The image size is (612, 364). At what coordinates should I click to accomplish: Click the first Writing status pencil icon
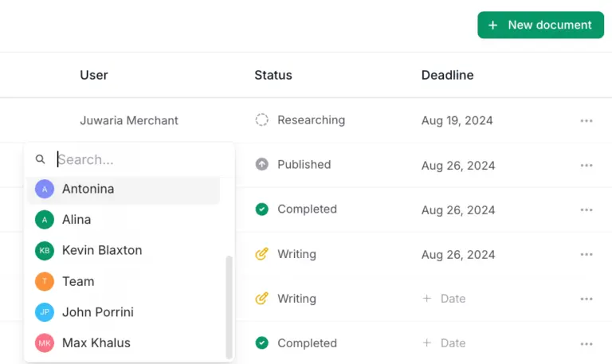261,254
